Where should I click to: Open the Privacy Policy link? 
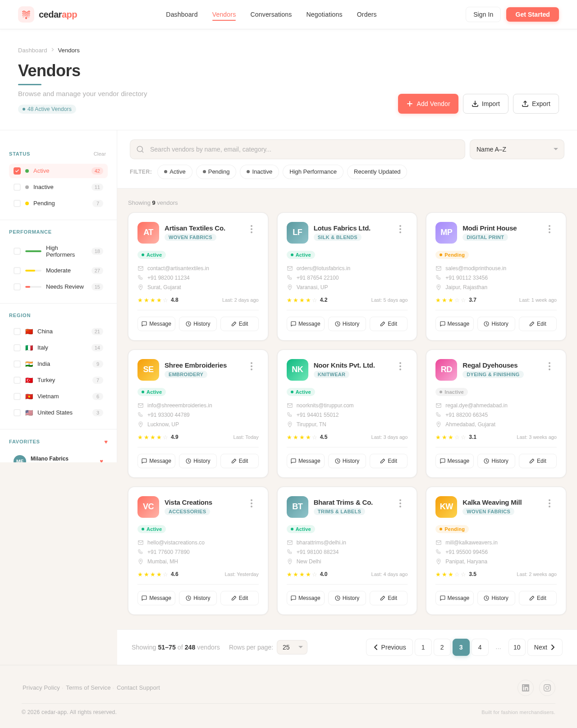point(41,688)
